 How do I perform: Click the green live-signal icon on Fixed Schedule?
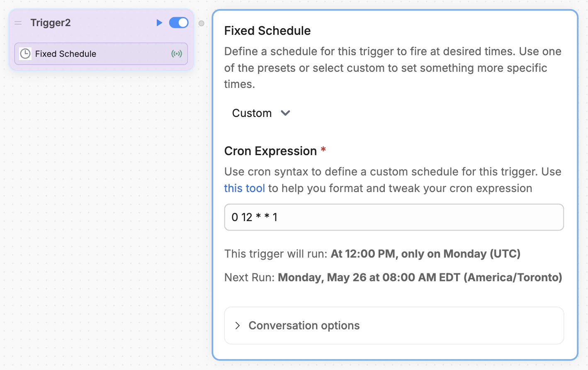(x=177, y=54)
